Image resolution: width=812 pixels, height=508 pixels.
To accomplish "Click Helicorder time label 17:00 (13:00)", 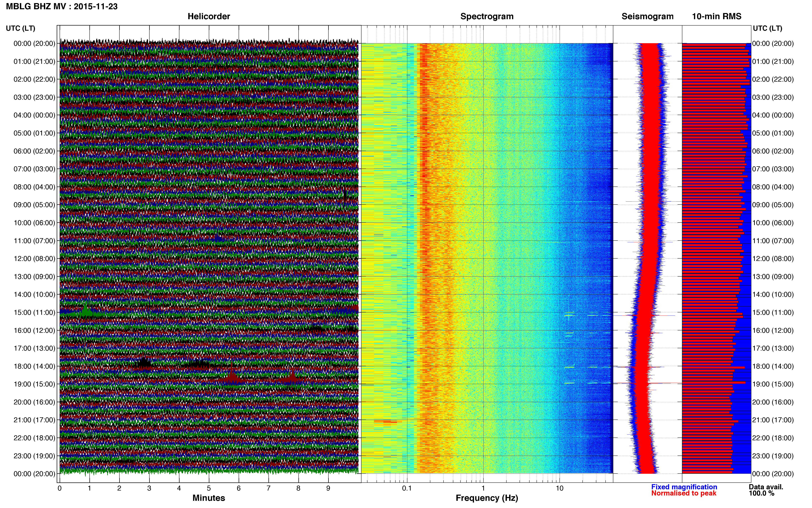I will click(34, 348).
